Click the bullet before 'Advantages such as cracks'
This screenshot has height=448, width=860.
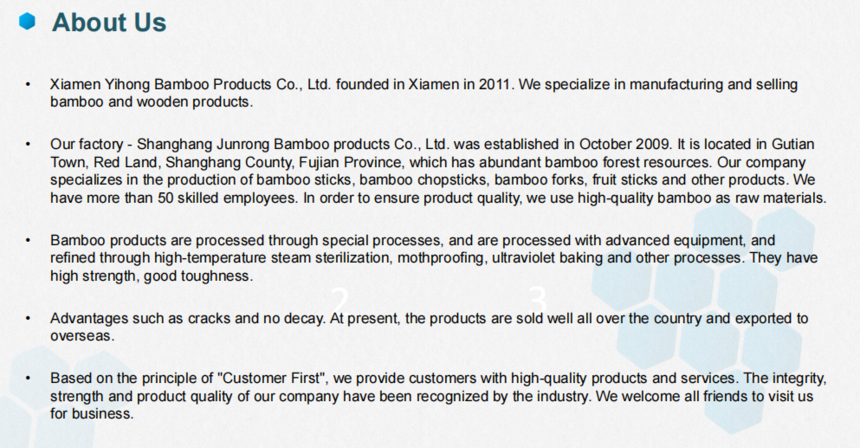(x=27, y=319)
